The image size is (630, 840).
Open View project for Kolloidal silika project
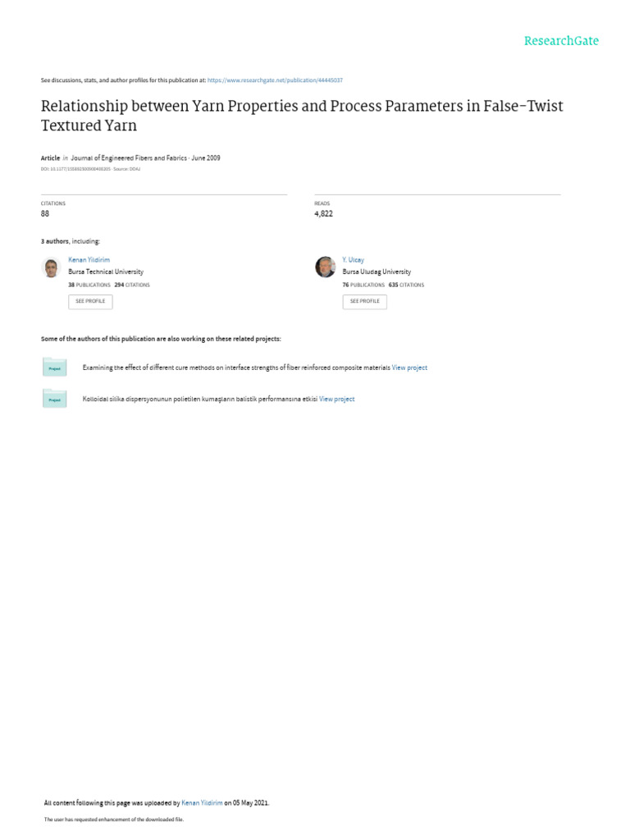(336, 399)
